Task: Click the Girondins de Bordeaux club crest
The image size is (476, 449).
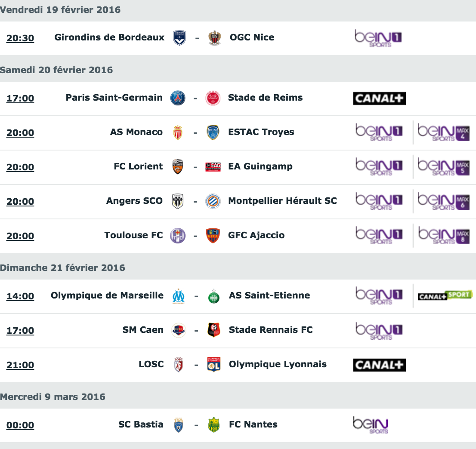Action: coord(179,38)
